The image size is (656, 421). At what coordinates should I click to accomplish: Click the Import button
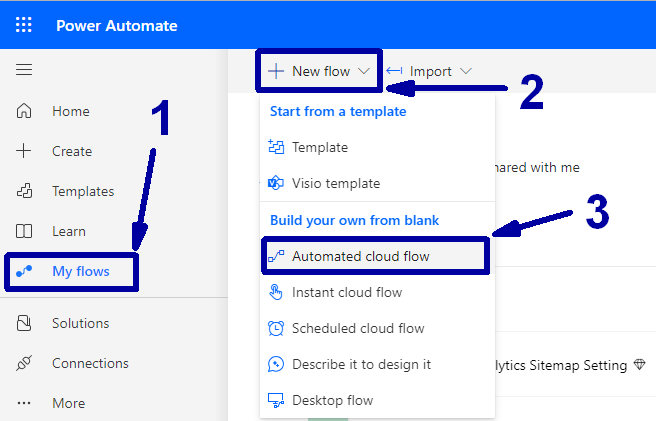point(430,71)
